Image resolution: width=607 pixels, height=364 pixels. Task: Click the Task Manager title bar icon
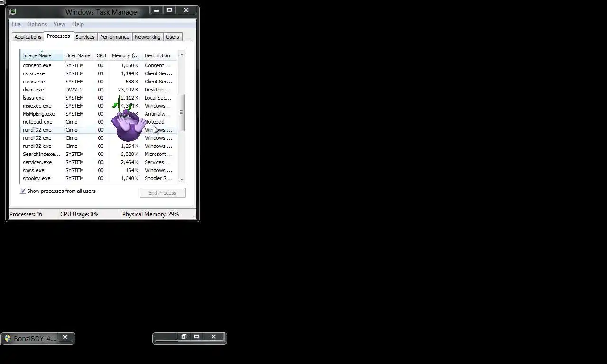pyautogui.click(x=12, y=12)
